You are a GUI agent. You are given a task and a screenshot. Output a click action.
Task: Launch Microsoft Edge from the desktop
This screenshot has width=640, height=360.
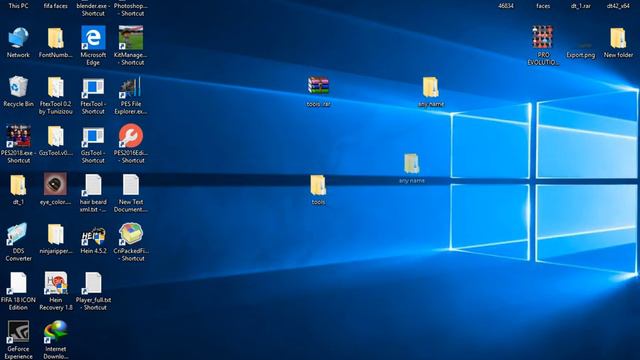coord(93,38)
